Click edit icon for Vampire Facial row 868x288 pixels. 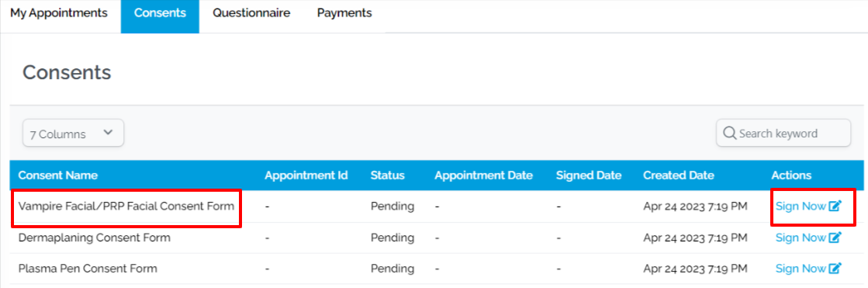pos(835,206)
